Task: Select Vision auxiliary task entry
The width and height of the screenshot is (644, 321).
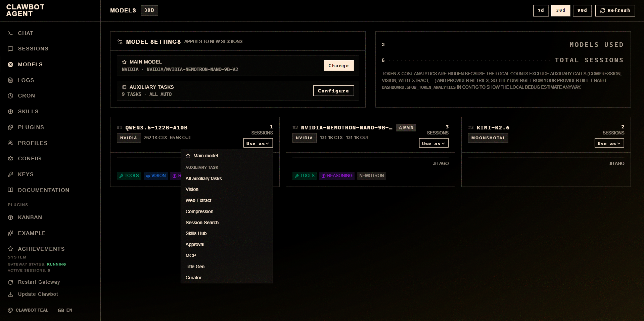Action: 227,189
